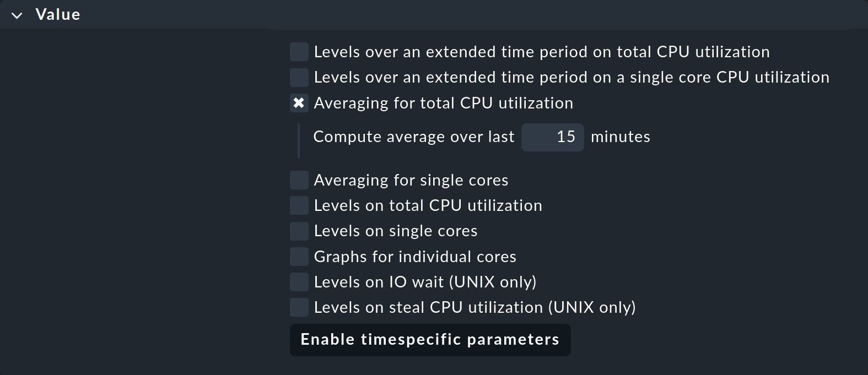
Task: Select the Value section title
Action: [x=57, y=15]
